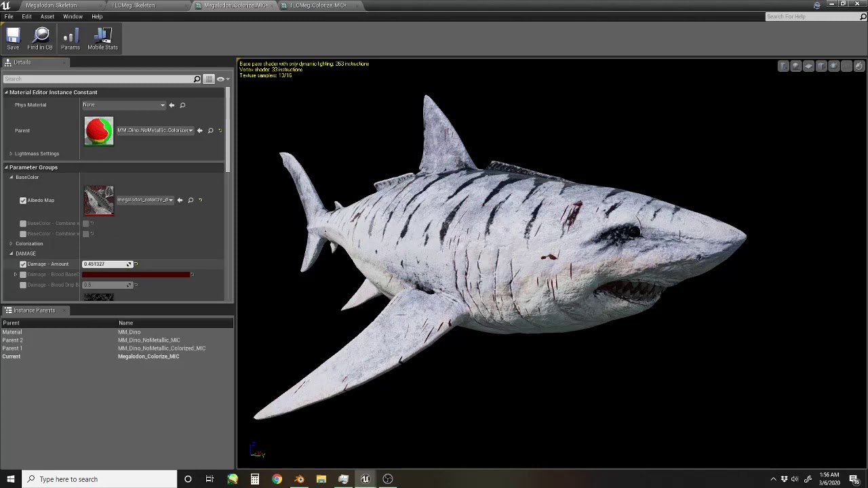Viewport: 868px width, 488px height.
Task: Enable Damage - Blood Drip parameter checkbox
Action: [x=23, y=285]
